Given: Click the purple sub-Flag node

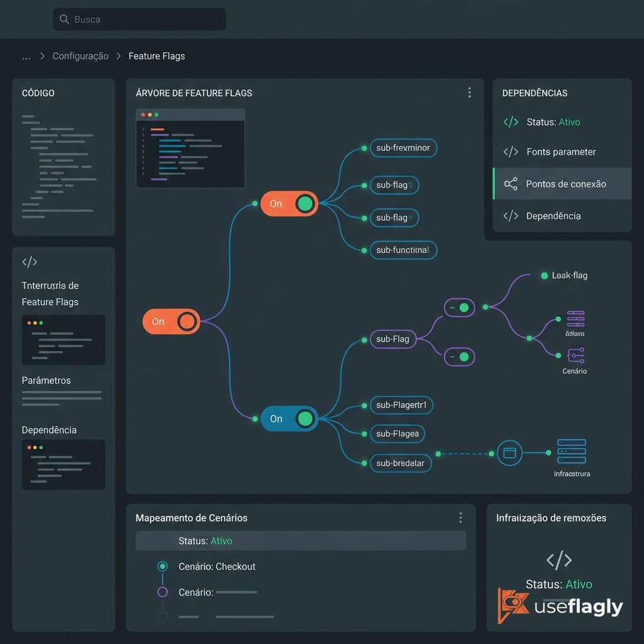Looking at the screenshot, I should (393, 339).
